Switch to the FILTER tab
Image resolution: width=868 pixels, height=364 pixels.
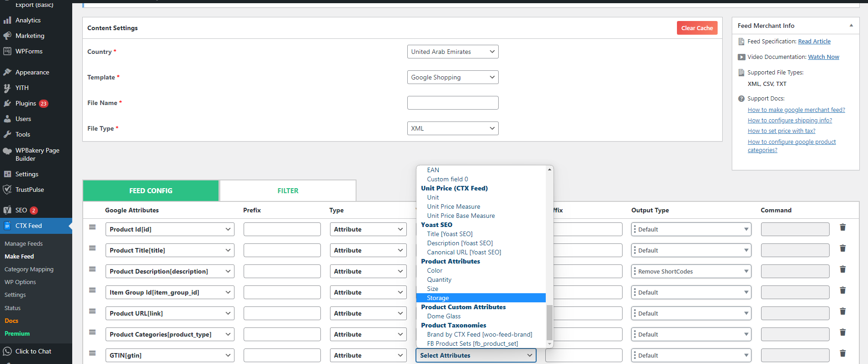click(x=288, y=191)
